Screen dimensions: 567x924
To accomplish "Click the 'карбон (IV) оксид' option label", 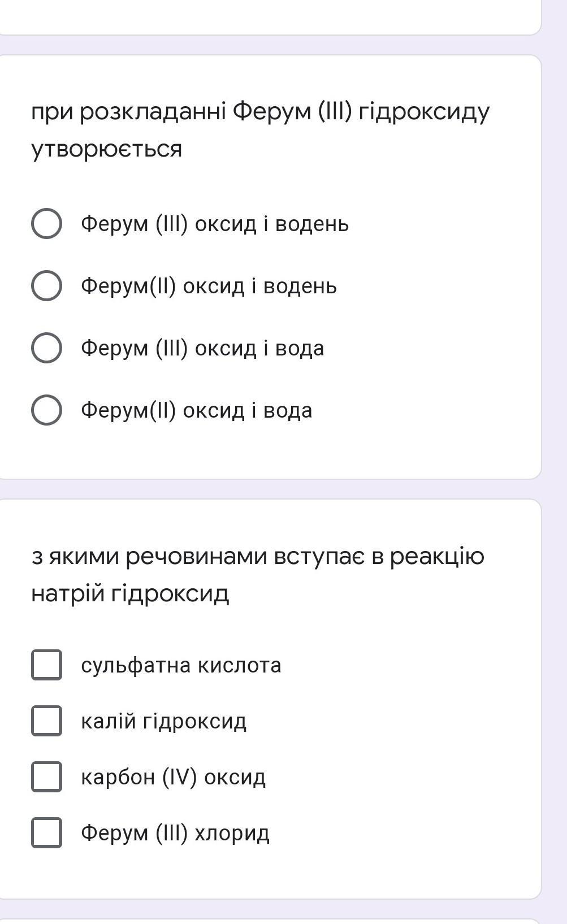I will click(173, 777).
